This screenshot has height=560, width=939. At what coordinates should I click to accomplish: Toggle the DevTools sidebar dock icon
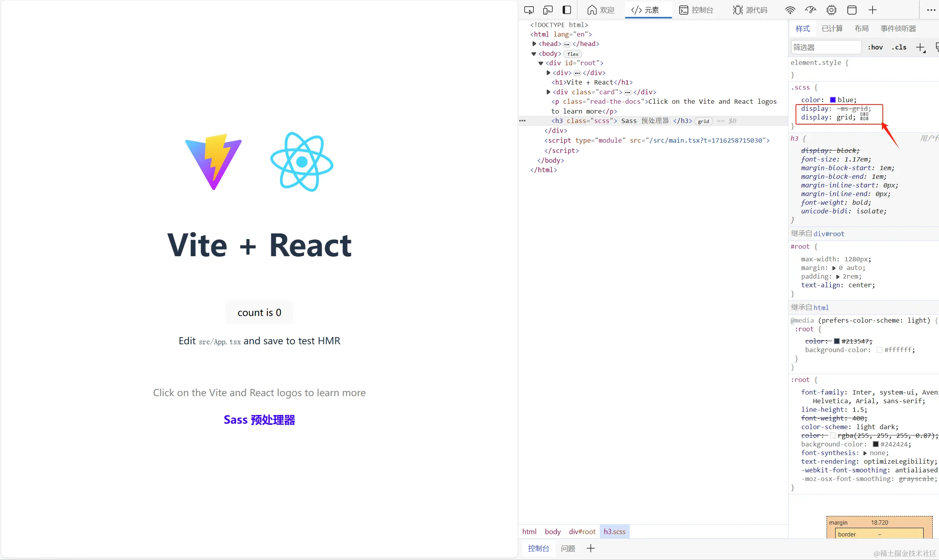tap(567, 10)
